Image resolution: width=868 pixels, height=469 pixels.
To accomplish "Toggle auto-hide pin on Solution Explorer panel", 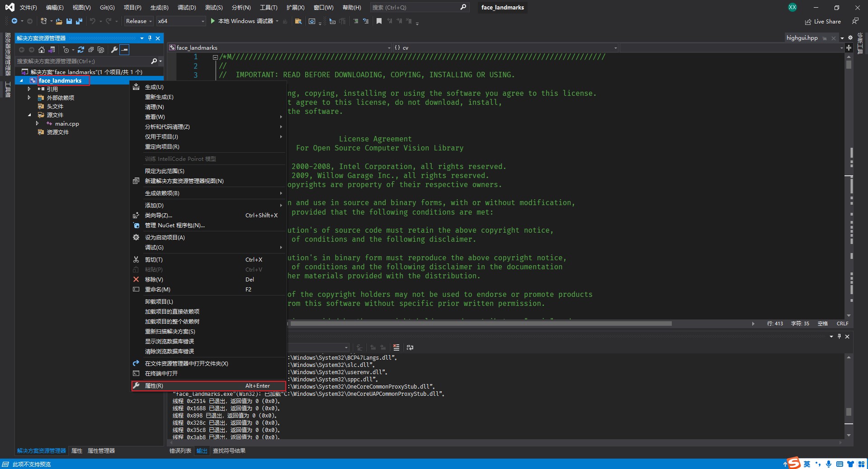I will (x=150, y=38).
